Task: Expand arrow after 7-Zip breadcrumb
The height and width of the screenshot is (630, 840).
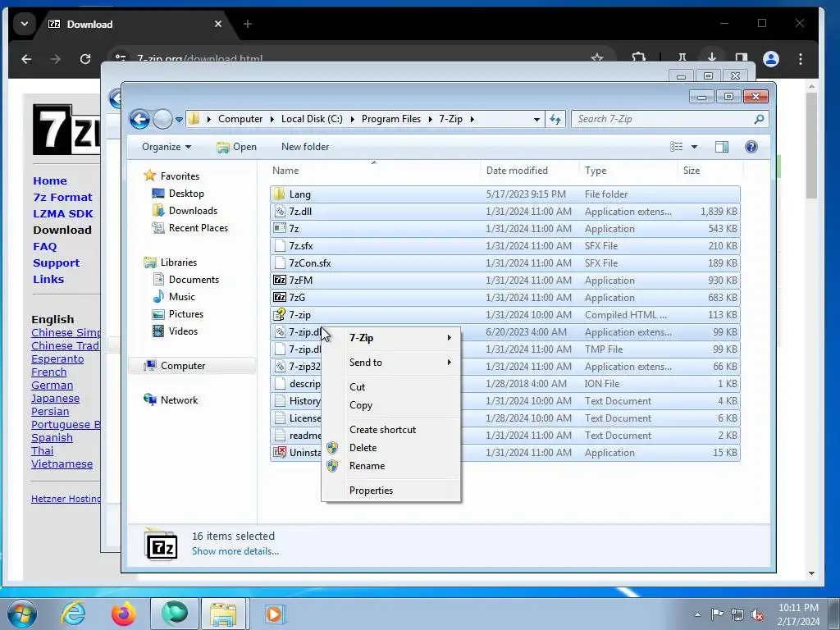Action: (472, 119)
